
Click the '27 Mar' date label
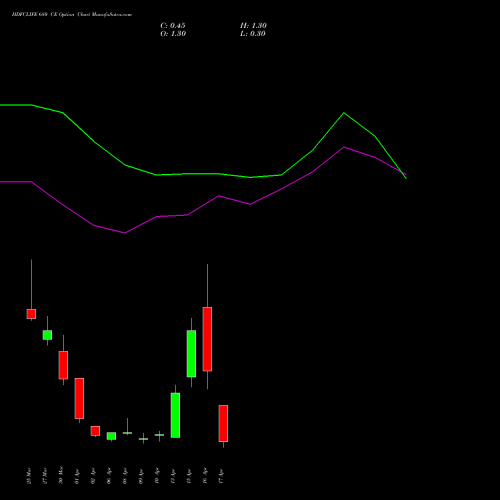tap(45, 476)
